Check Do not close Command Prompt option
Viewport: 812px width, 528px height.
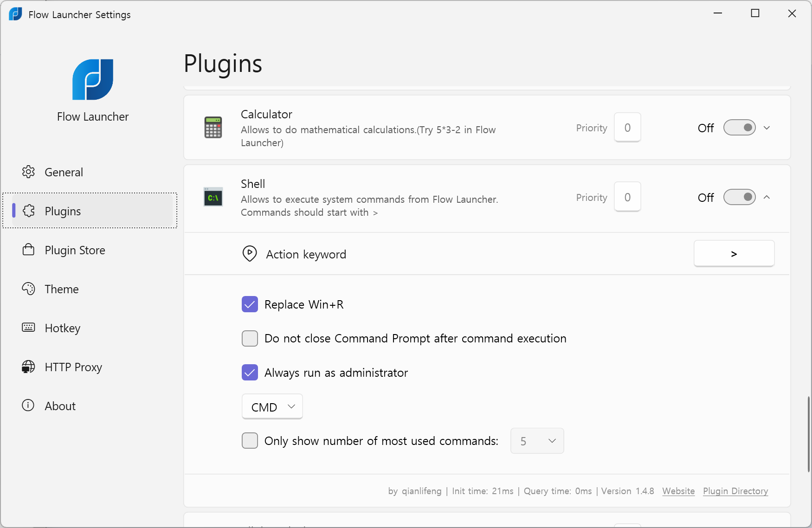[250, 338]
